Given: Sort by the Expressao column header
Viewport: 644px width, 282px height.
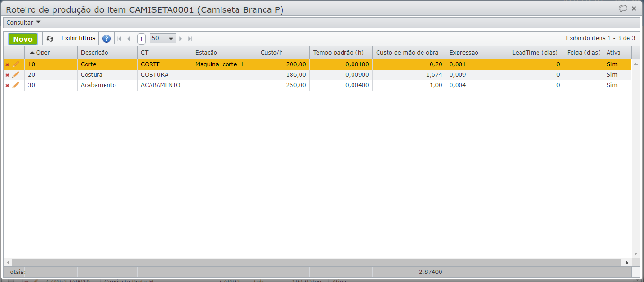Looking at the screenshot, I should [477, 53].
